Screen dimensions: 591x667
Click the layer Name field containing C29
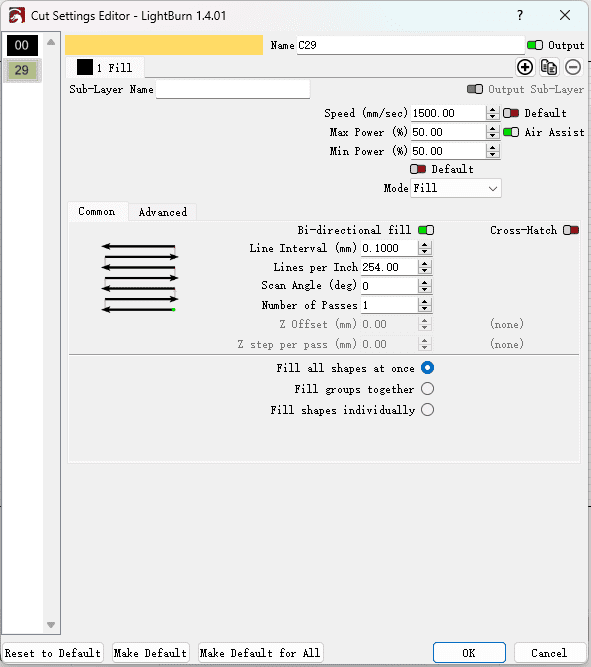(x=410, y=45)
